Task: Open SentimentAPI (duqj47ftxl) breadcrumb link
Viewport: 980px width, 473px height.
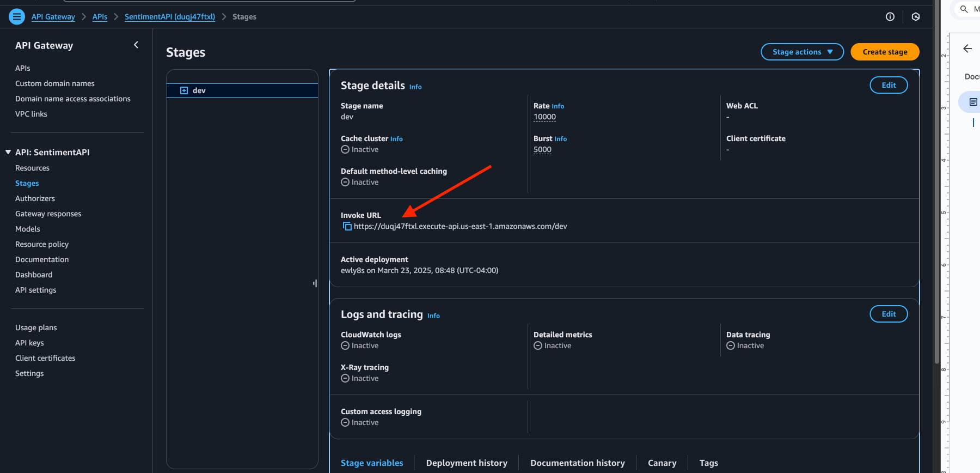Action: (170, 17)
